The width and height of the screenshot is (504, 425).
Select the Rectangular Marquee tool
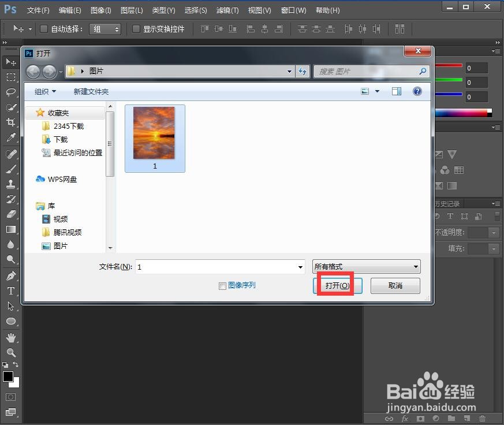pyautogui.click(x=10, y=77)
